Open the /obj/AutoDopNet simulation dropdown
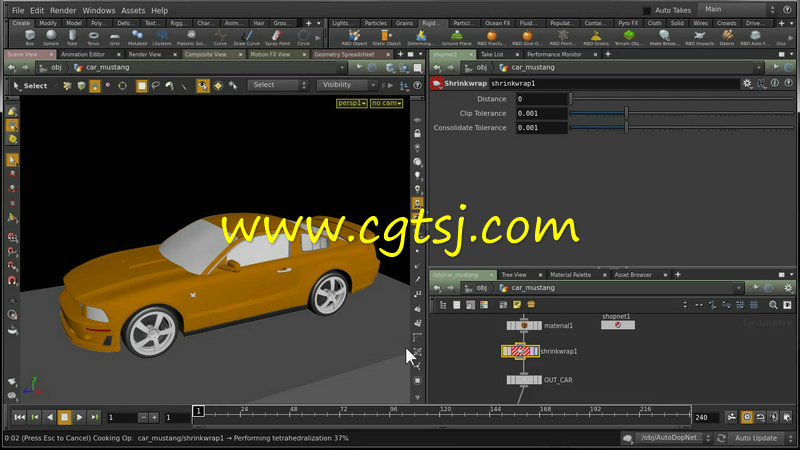The height and width of the screenshot is (450, 800). click(672, 438)
